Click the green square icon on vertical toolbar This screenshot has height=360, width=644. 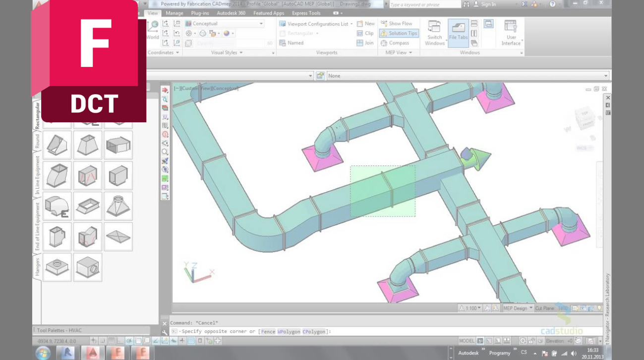tap(165, 178)
